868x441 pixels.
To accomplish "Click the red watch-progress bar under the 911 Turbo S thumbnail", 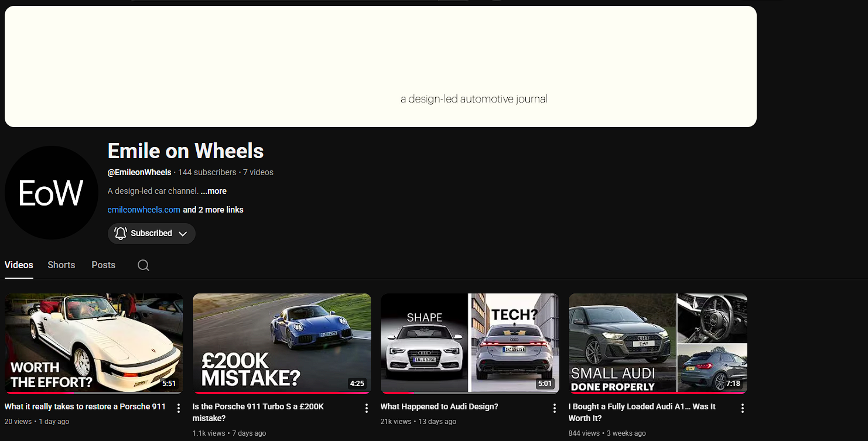I will click(282, 392).
